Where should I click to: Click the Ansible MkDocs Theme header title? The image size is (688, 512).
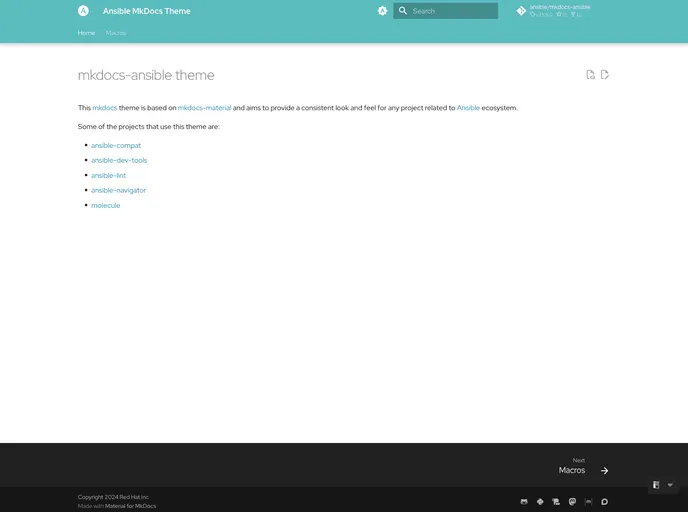coord(147,11)
